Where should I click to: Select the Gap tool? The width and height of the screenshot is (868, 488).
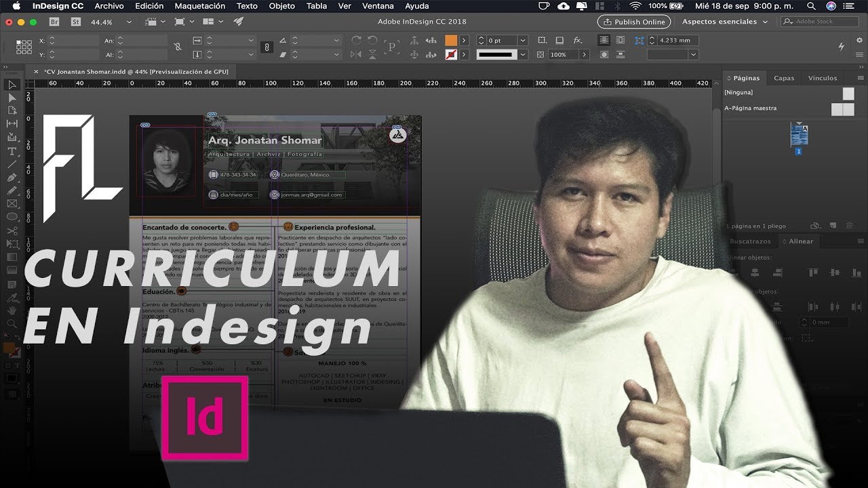12,124
